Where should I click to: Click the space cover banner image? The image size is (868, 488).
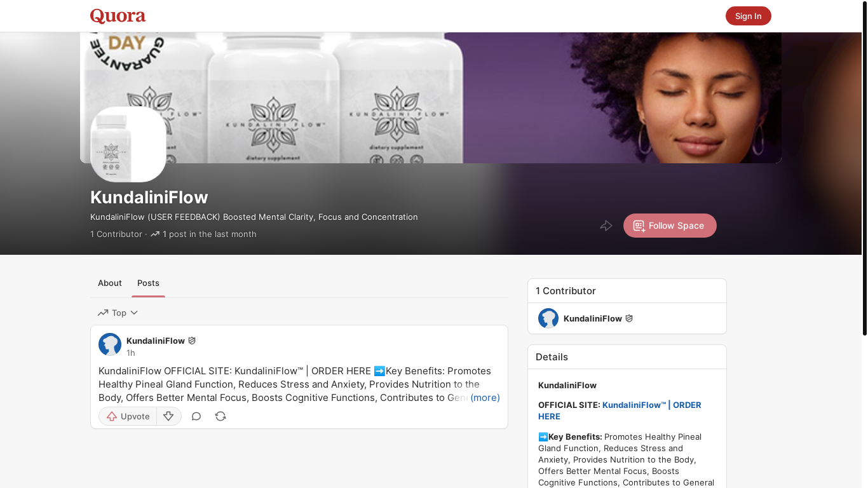pyautogui.click(x=431, y=98)
